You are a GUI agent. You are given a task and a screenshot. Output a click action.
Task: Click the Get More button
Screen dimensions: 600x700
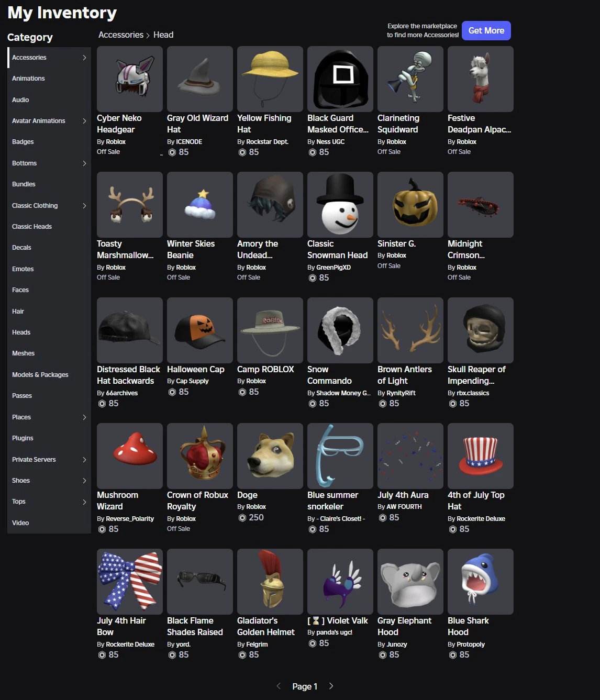pos(486,30)
